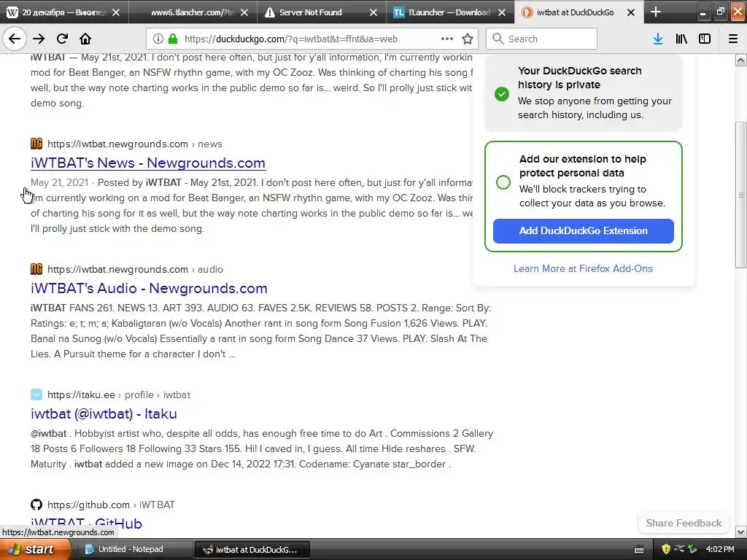Click Newgrounds favicon beside audio result
The height and width of the screenshot is (560, 747).
click(x=36, y=269)
